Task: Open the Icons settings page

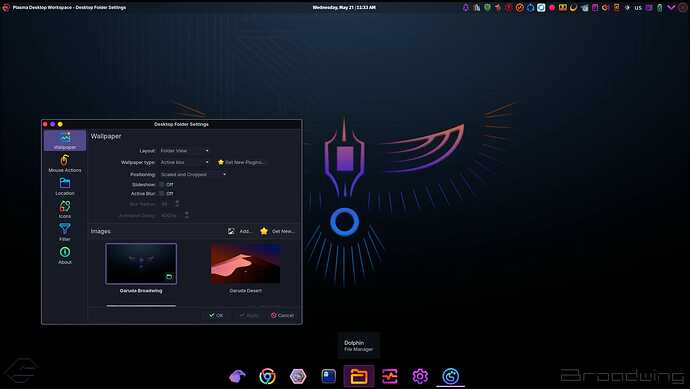Action: [x=65, y=209]
